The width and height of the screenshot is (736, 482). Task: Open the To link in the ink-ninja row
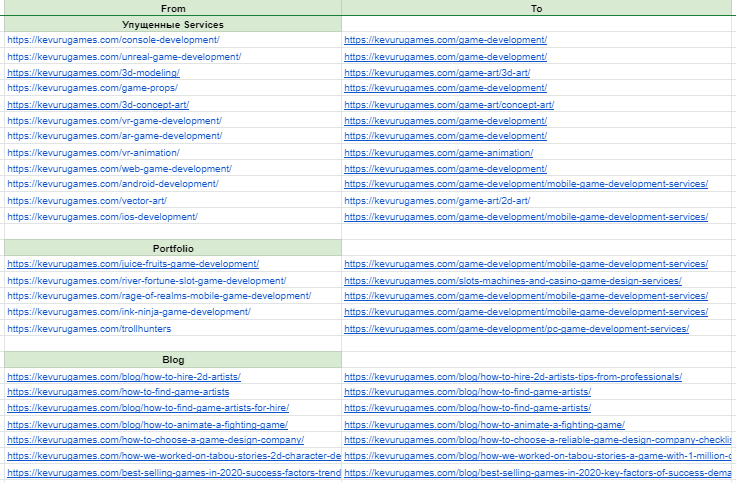click(x=526, y=311)
